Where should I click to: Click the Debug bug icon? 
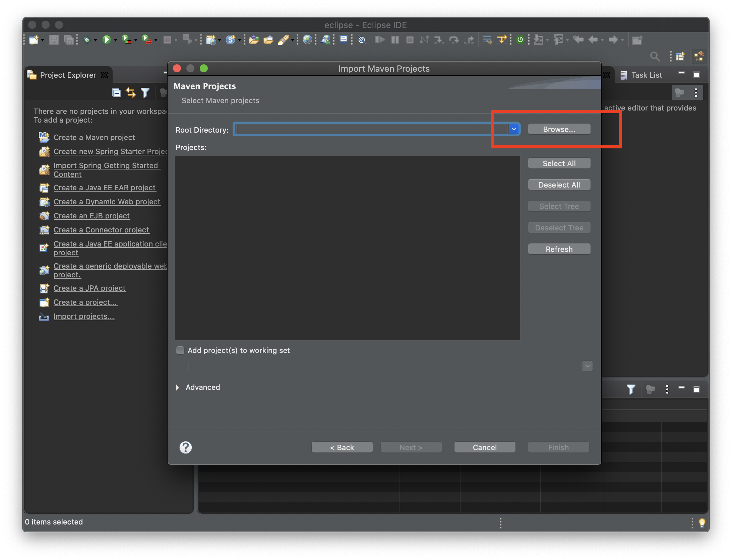coord(87,40)
